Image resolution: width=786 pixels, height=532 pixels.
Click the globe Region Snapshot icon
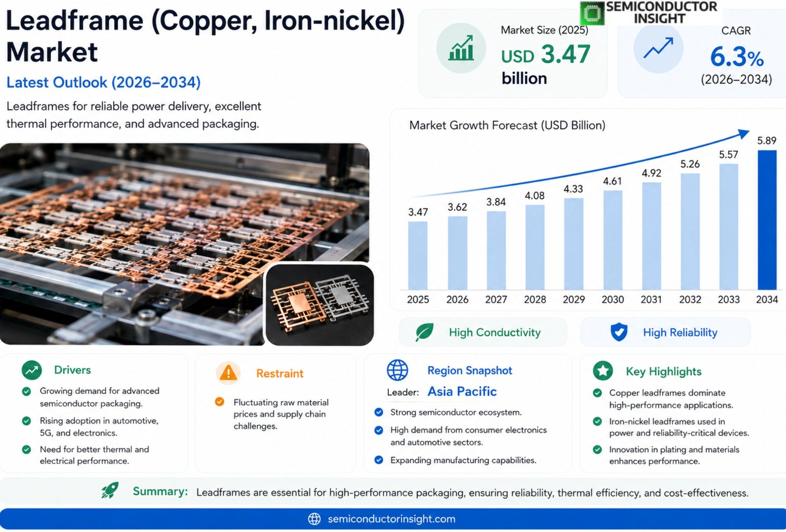[x=398, y=370]
